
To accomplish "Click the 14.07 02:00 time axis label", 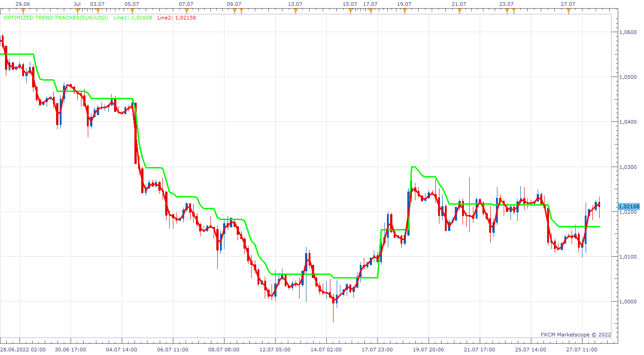I will 326,350.
